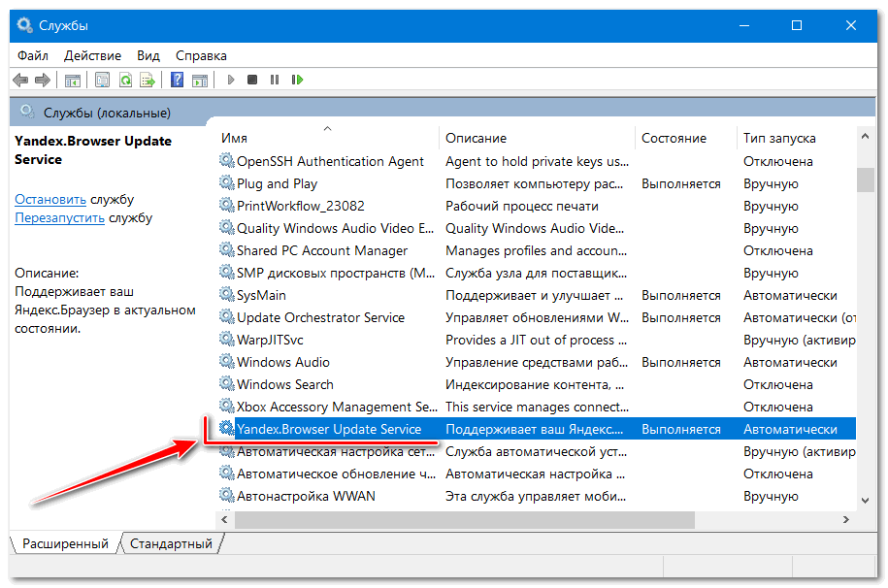This screenshot has width=888, height=588.
Task: Click the Start Service play icon
Action: tap(230, 80)
